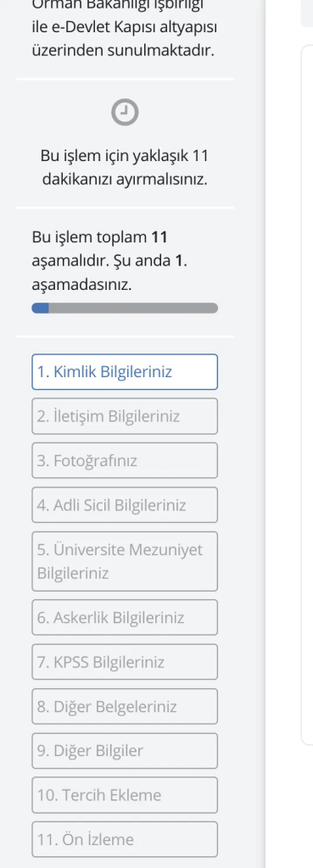Open step 1. Kimlik Bilgileriniz
313x868 pixels.
point(125,372)
